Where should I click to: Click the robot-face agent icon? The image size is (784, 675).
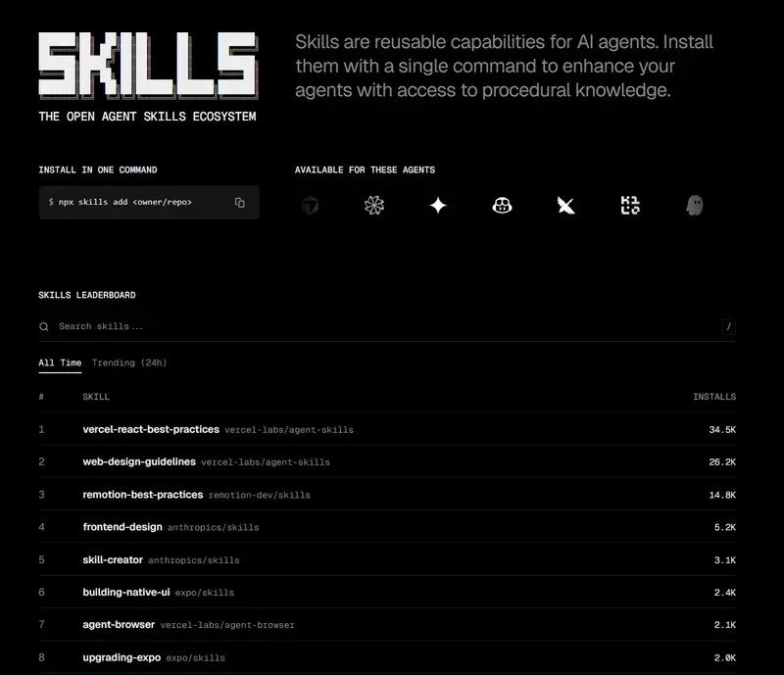[x=502, y=206]
